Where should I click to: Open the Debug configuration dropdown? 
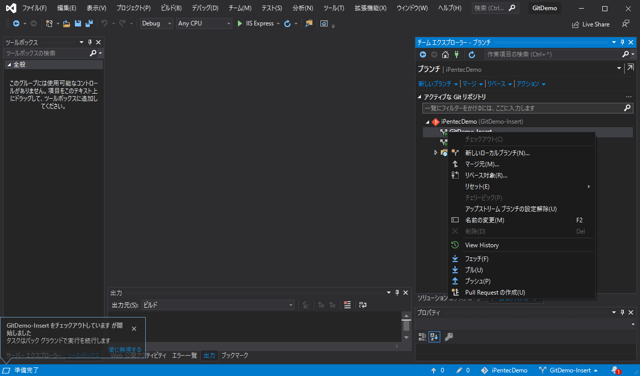156,24
